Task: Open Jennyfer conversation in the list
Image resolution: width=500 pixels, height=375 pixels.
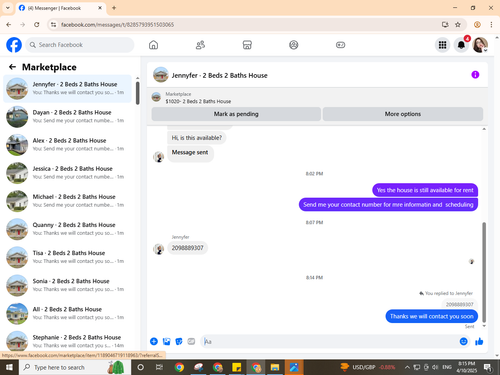Action: tap(67, 89)
